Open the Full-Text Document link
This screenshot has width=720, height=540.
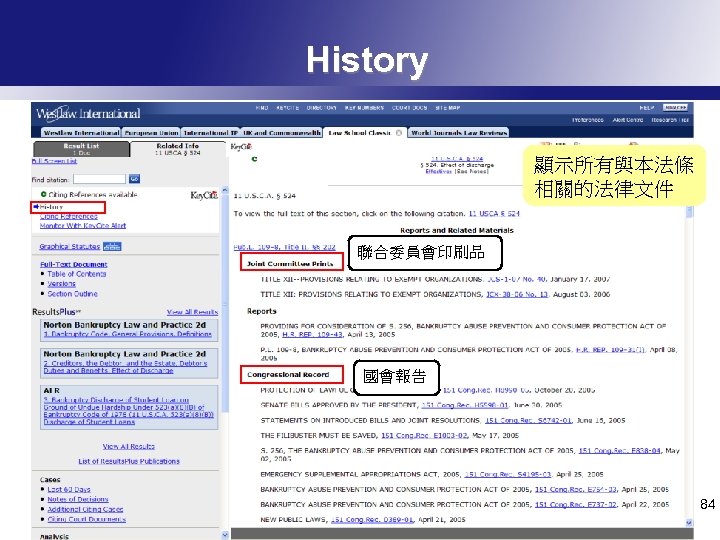click(73, 264)
